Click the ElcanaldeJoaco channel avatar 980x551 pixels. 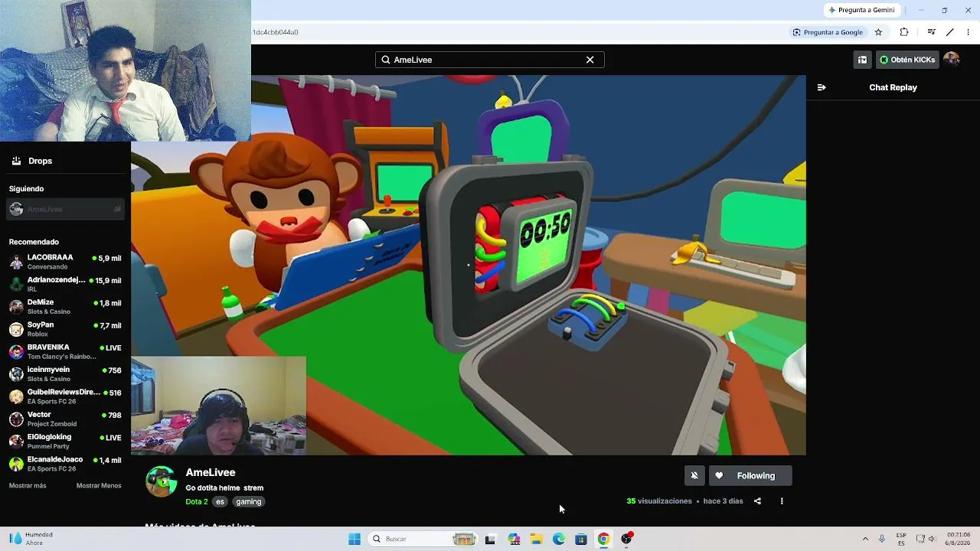coord(16,464)
